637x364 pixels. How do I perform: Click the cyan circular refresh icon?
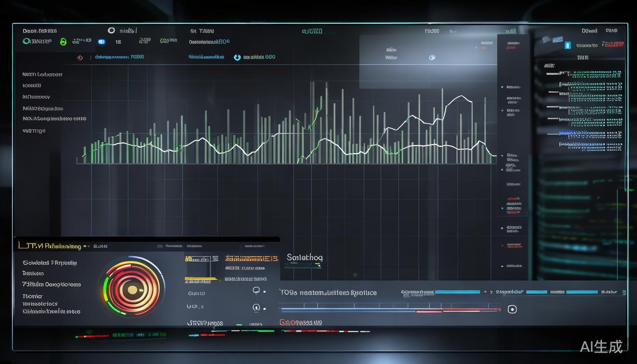(x=237, y=57)
